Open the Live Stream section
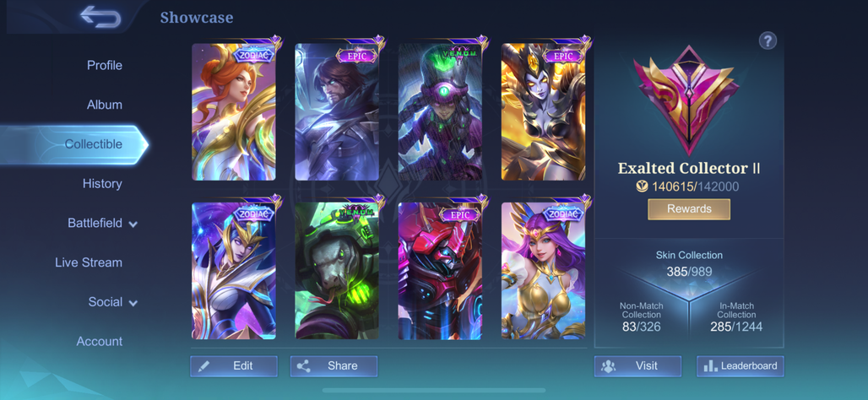Viewport: 868px width, 400px height. [89, 262]
